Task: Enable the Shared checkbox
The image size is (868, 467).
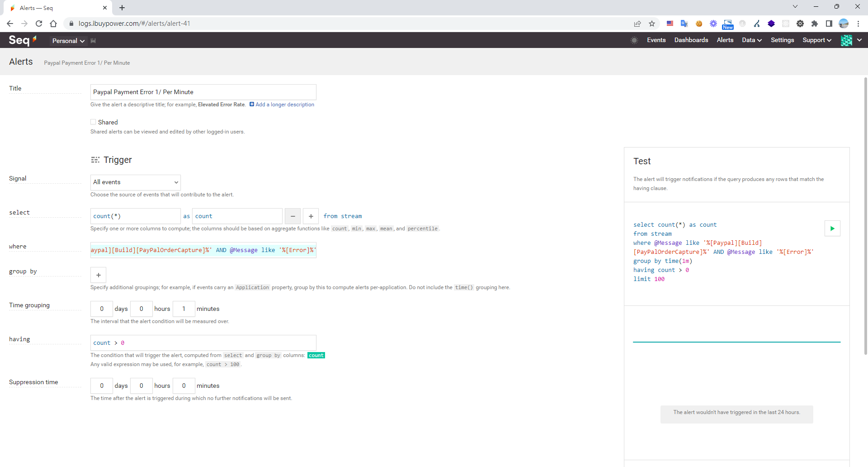Action: tap(93, 122)
